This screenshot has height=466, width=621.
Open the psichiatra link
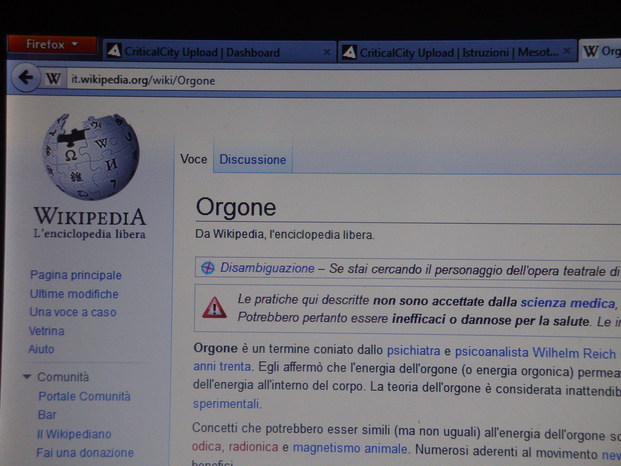[413, 351]
